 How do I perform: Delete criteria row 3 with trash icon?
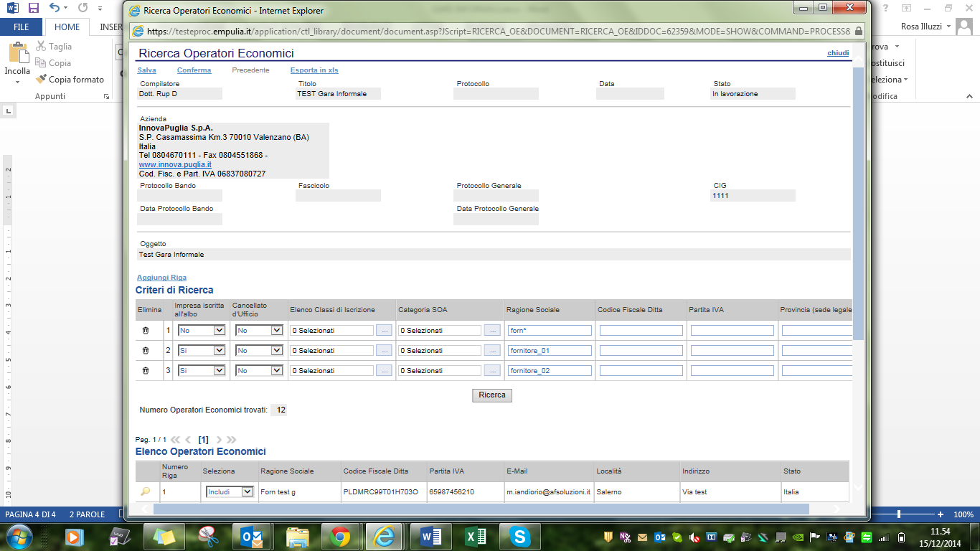[146, 371]
